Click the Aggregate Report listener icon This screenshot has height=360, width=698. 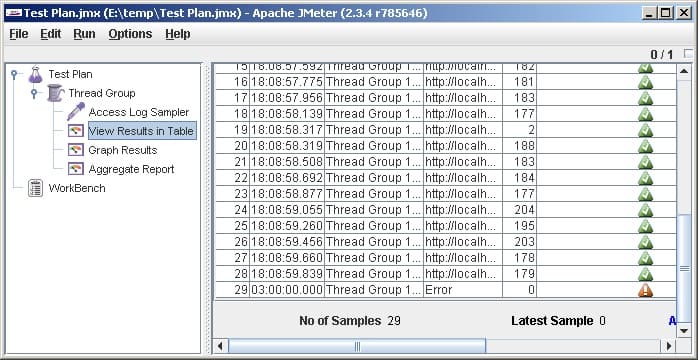pyautogui.click(x=76, y=169)
